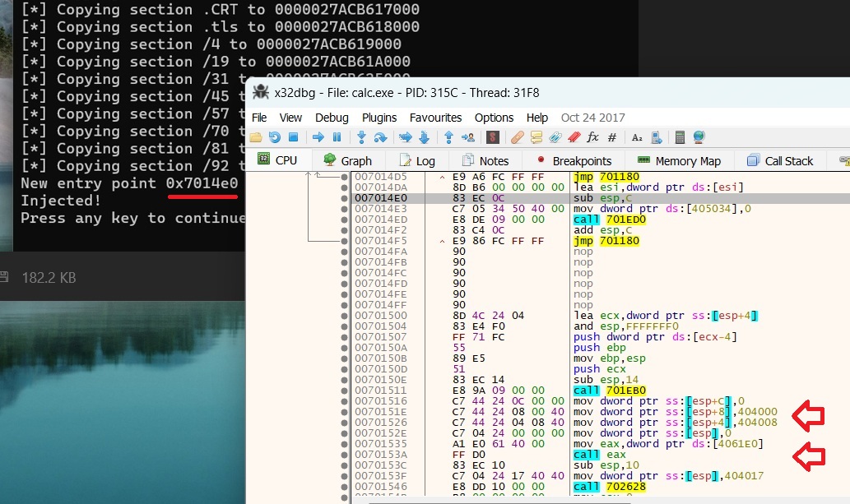Pause execution in the toolbar
Image resolution: width=850 pixels, height=504 pixels.
point(337,137)
